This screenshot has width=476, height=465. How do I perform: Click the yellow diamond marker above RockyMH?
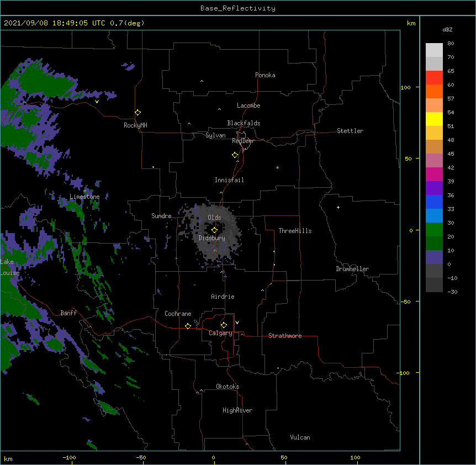[x=137, y=113]
